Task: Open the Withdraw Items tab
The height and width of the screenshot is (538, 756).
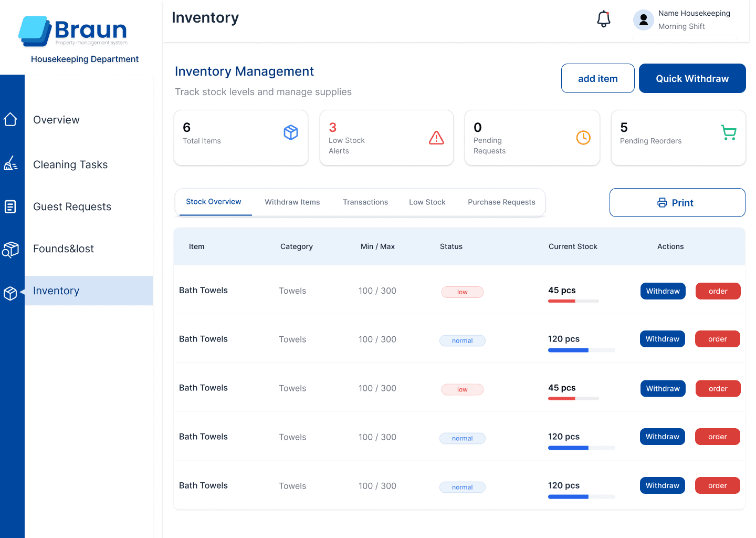Action: point(292,202)
